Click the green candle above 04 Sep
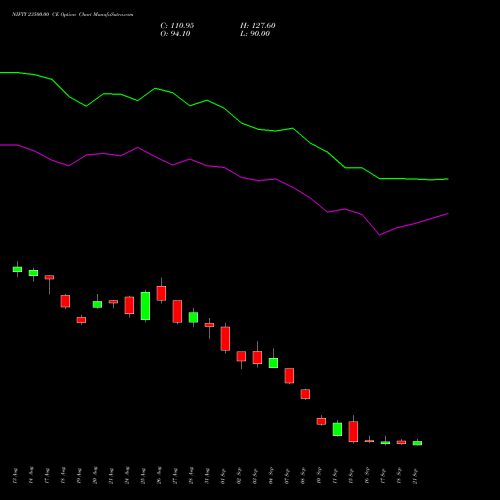 [x=273, y=363]
